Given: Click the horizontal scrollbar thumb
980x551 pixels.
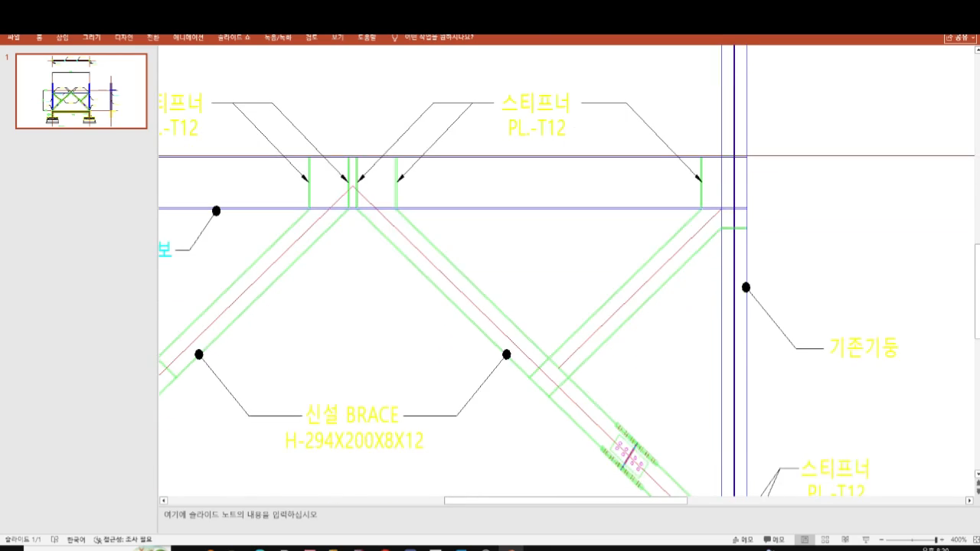Looking at the screenshot, I should pos(566,500).
